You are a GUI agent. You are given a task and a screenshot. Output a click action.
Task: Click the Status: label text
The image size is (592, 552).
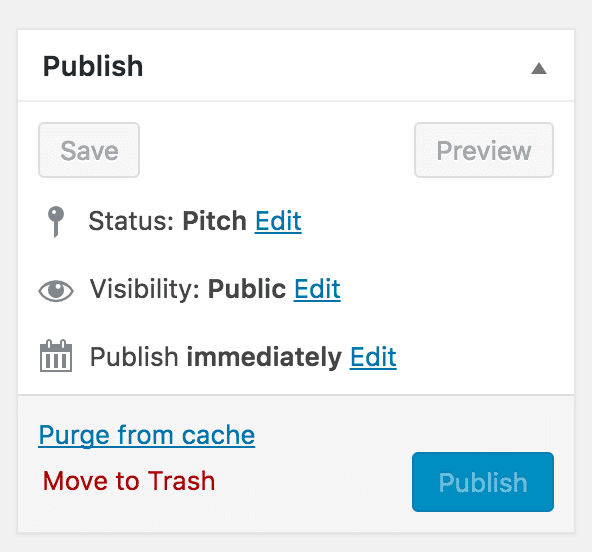click(x=131, y=221)
